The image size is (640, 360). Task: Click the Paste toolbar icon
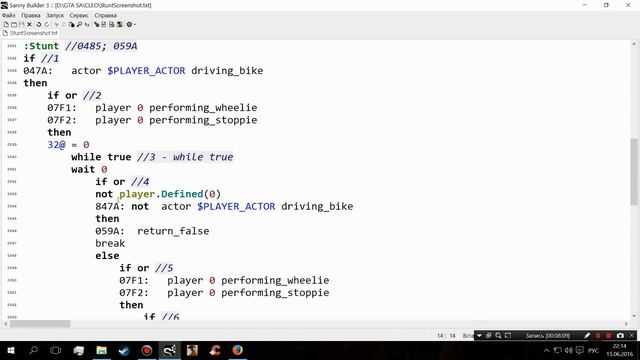click(71, 24)
